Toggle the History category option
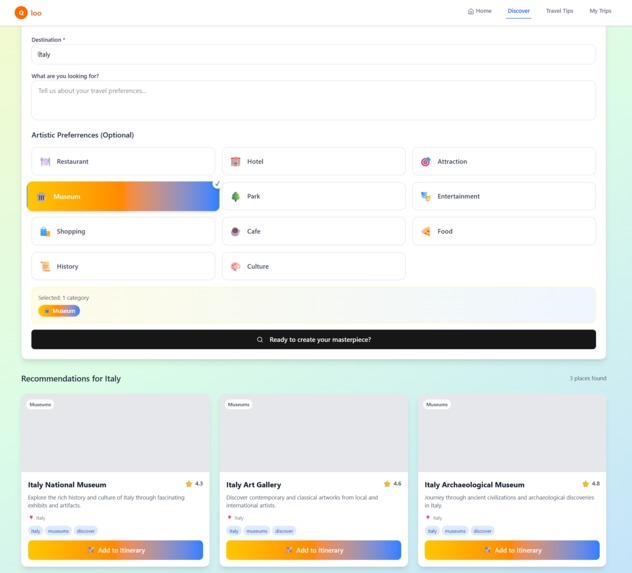The width and height of the screenshot is (632, 573). 123,266
